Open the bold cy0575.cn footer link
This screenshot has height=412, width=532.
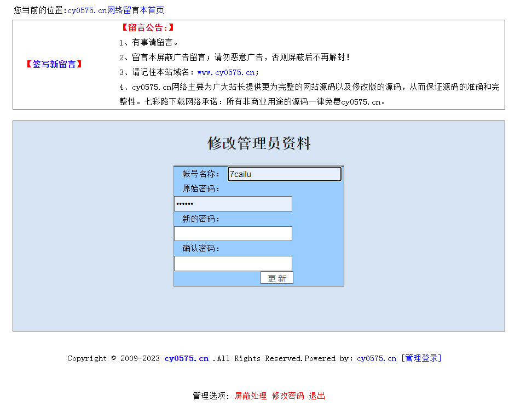click(x=187, y=359)
